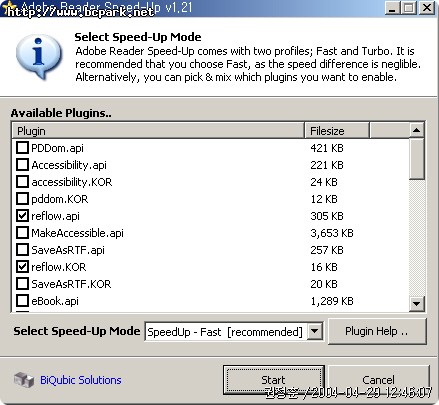439x405 pixels.
Task: Click the 421 KB filesize value
Action: click(327, 148)
